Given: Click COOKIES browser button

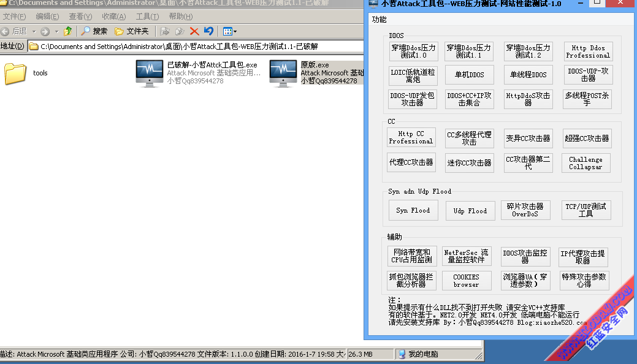Looking at the screenshot, I should pos(467,281).
